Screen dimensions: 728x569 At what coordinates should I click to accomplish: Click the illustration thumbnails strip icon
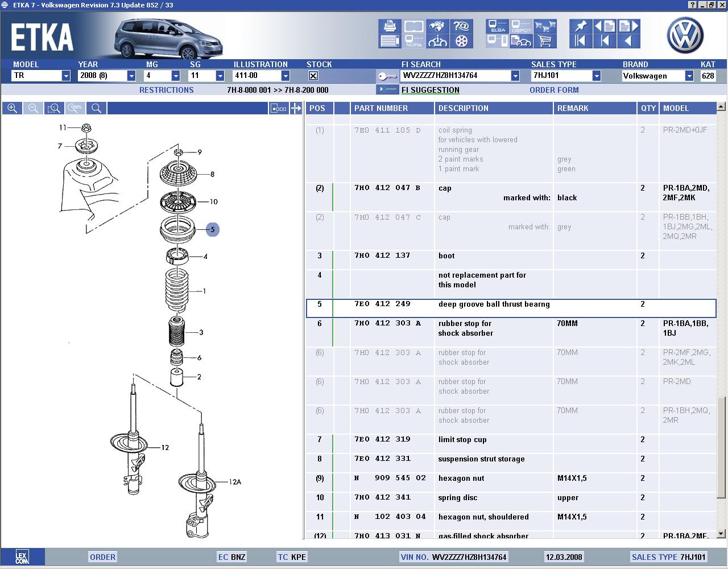(x=279, y=108)
